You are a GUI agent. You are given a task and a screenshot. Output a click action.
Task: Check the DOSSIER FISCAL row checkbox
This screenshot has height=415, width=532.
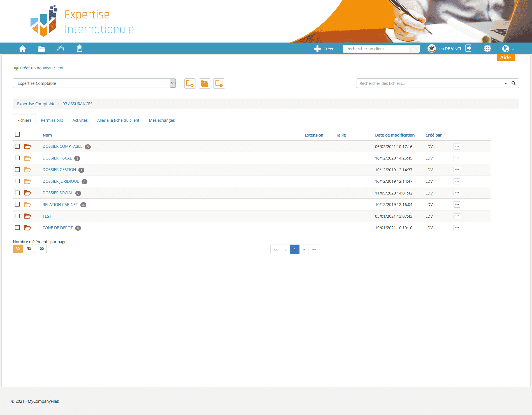17,158
